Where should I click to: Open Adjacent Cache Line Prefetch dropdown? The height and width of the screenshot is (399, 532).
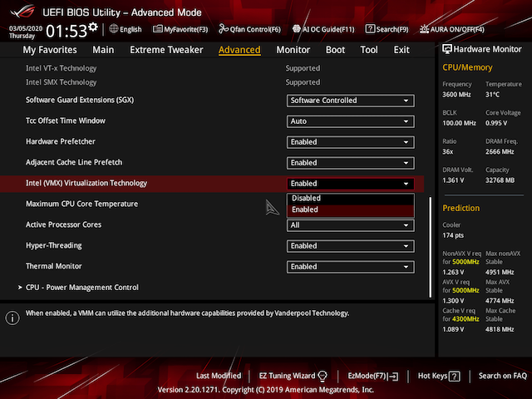(351, 163)
